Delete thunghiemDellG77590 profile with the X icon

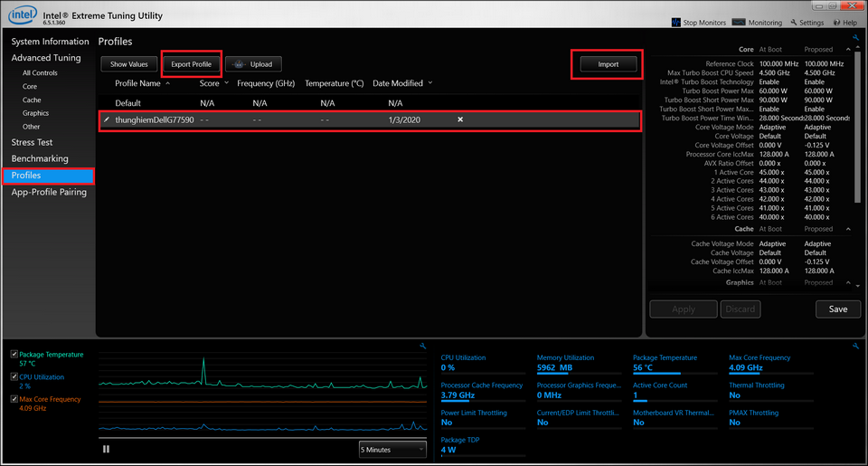(460, 119)
